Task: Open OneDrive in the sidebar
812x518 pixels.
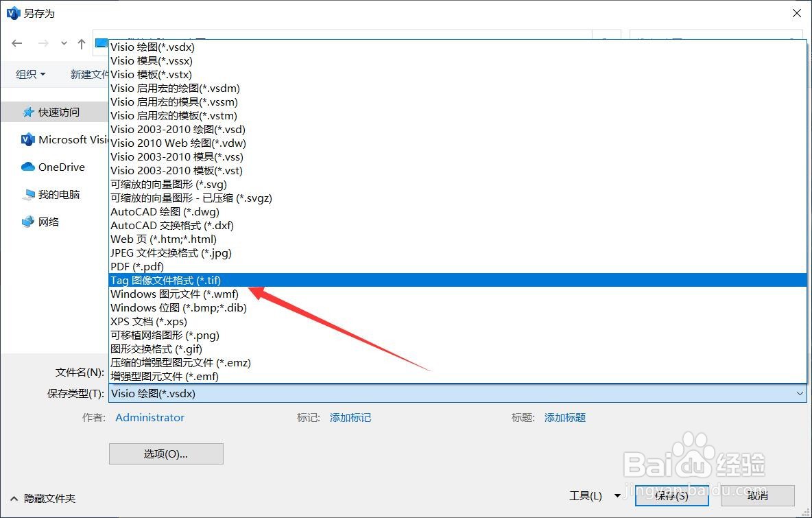Action: (54, 167)
